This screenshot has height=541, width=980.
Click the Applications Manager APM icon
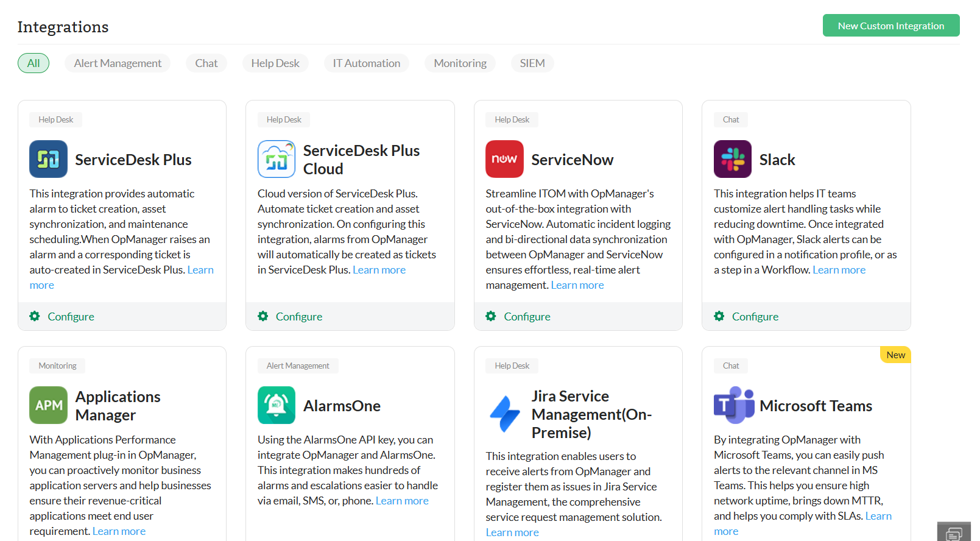[48, 405]
